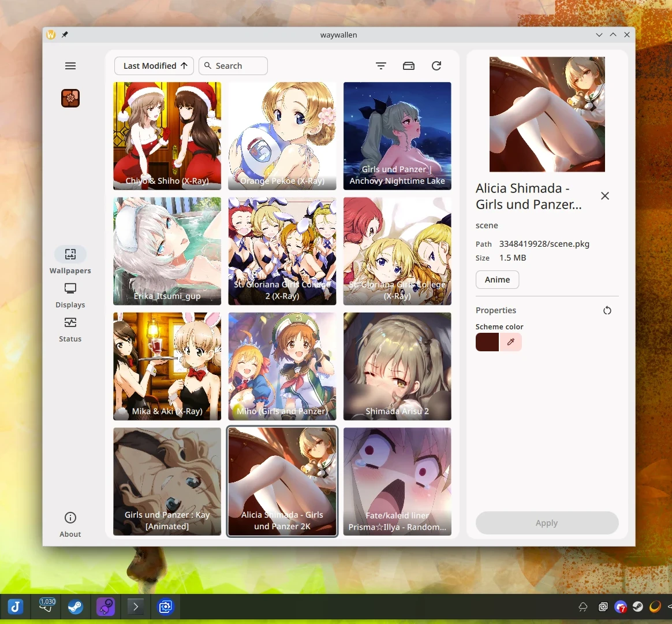Open the filter options icon

click(381, 66)
